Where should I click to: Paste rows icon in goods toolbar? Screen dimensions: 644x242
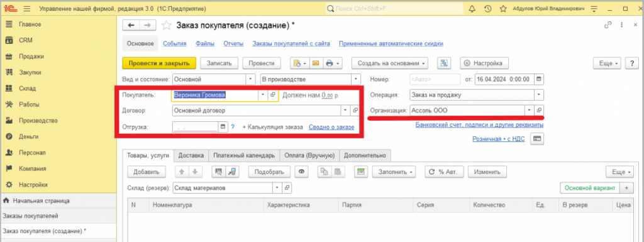pos(338,172)
